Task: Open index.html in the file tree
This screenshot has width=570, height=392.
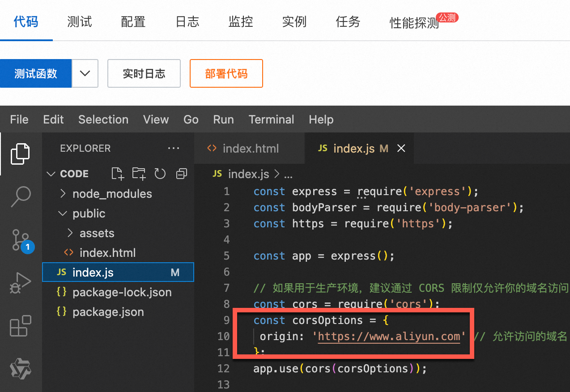Action: tap(107, 253)
